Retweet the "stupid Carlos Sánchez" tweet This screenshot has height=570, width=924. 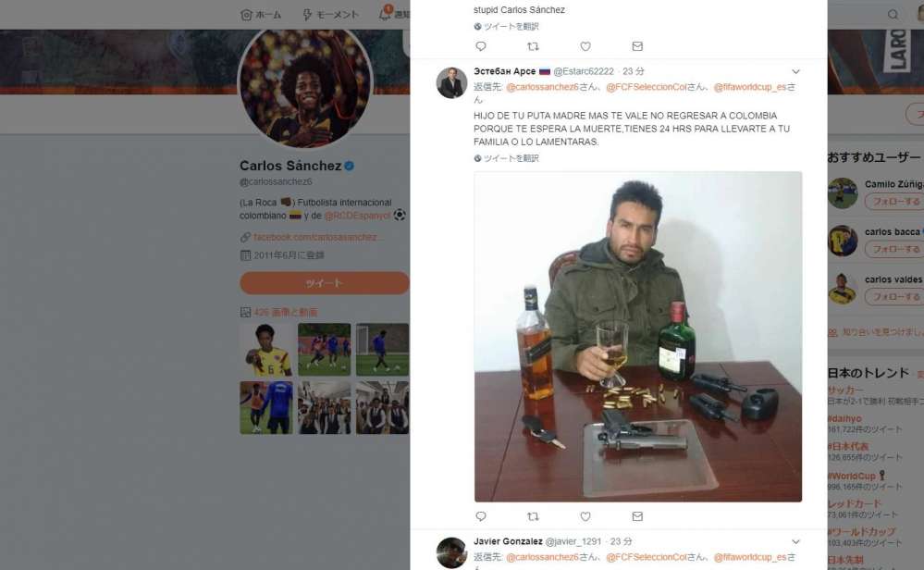[x=533, y=46]
